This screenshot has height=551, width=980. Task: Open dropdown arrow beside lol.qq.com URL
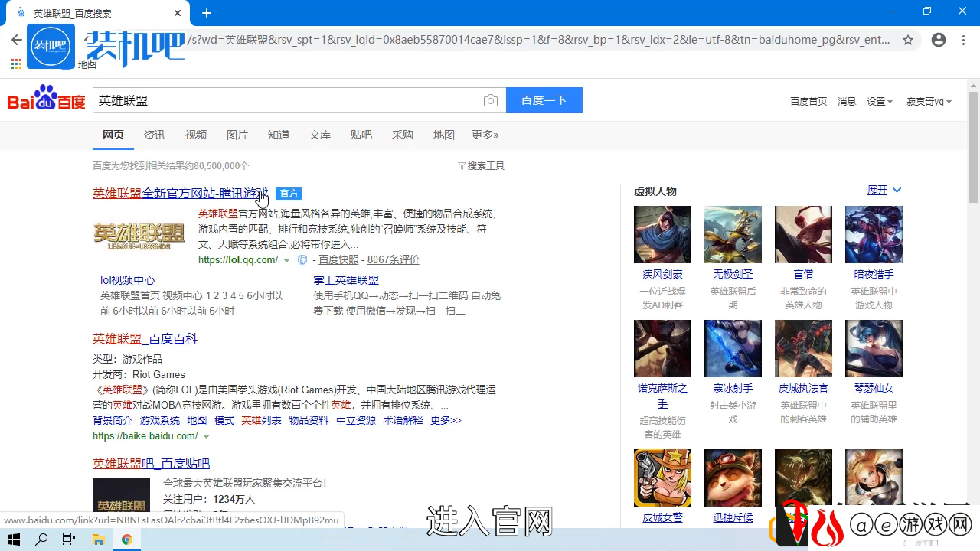pyautogui.click(x=287, y=261)
